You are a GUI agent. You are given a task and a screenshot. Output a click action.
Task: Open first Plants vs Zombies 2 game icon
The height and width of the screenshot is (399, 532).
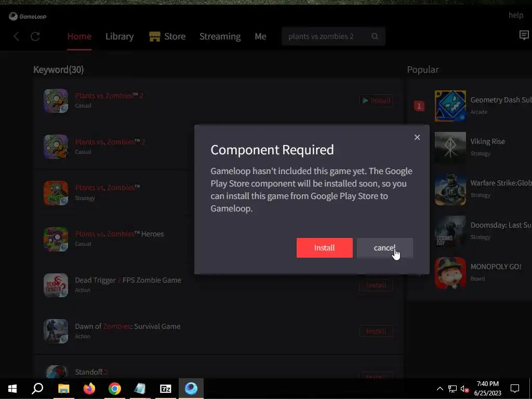pyautogui.click(x=56, y=101)
